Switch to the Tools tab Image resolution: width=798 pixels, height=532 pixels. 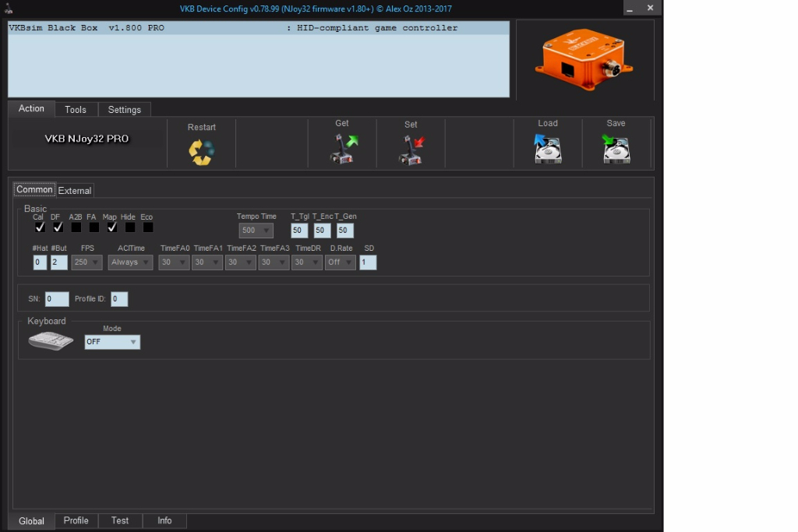coord(76,110)
